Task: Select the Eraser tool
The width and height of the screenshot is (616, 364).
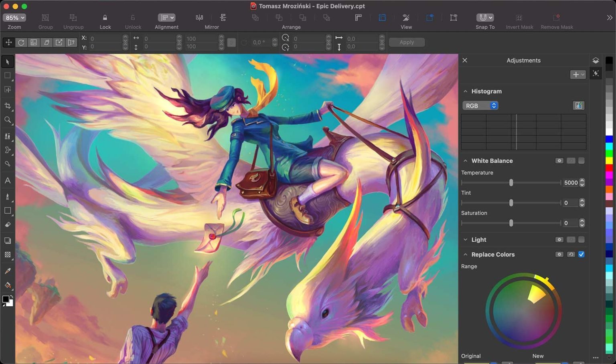Action: tap(8, 224)
